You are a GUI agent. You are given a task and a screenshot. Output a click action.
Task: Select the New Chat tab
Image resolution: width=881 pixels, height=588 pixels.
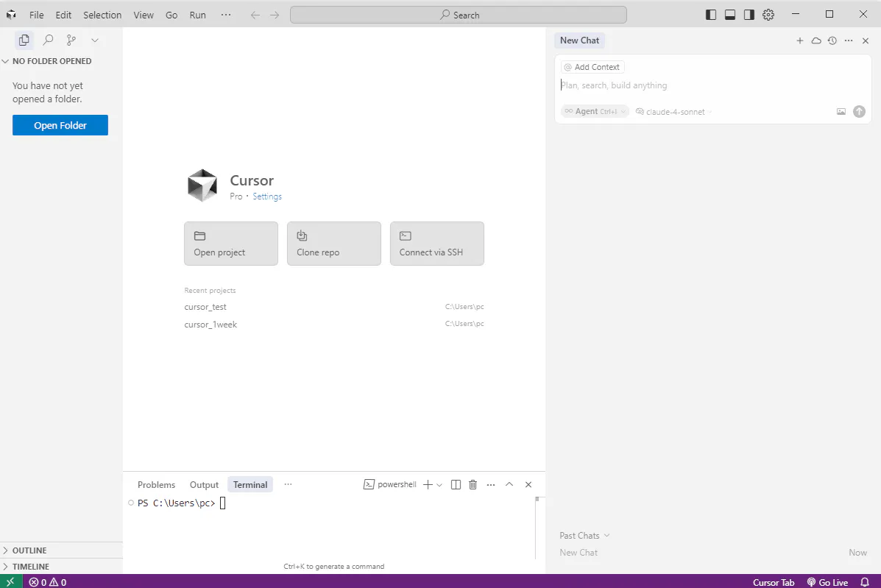click(x=579, y=40)
